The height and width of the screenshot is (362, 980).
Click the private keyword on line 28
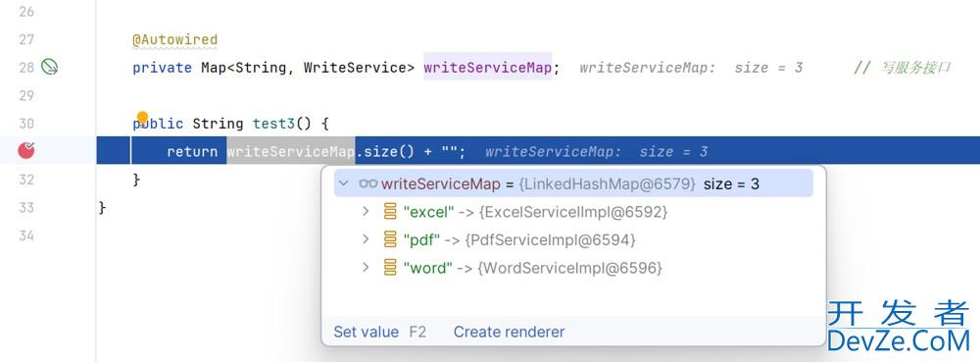(162, 67)
